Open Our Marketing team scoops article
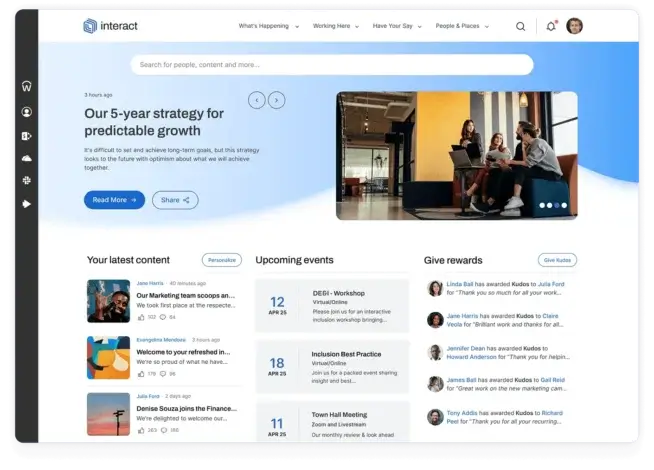This screenshot has height=470, width=654. [x=186, y=295]
